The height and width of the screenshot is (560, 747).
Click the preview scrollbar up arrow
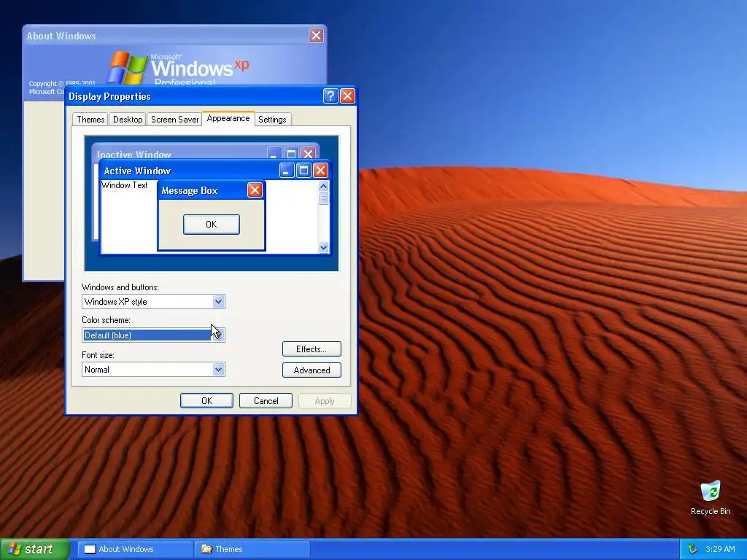coord(323,186)
